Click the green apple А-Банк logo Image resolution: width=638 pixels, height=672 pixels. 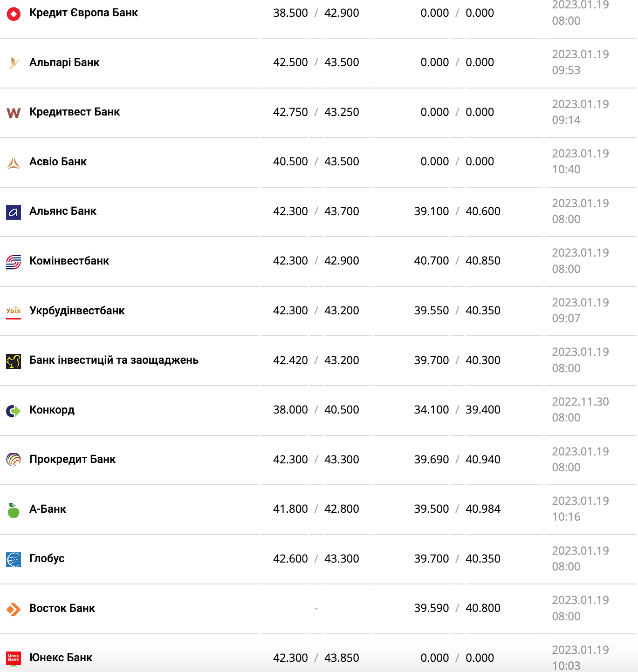[x=14, y=510]
